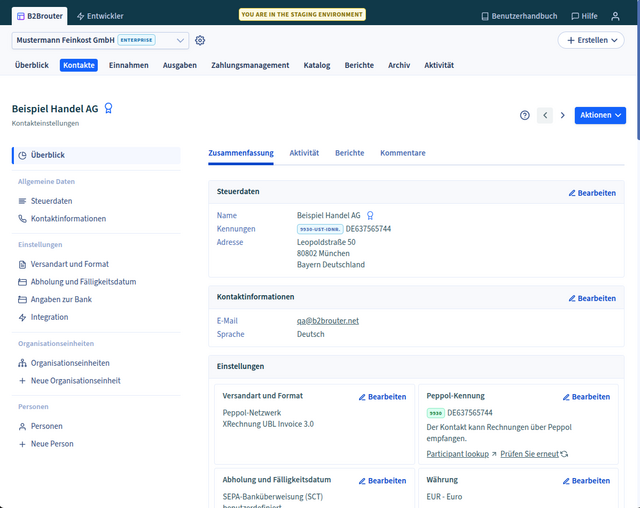The image size is (640, 508).
Task: Click the Integration lightning icon
Action: pos(22,317)
